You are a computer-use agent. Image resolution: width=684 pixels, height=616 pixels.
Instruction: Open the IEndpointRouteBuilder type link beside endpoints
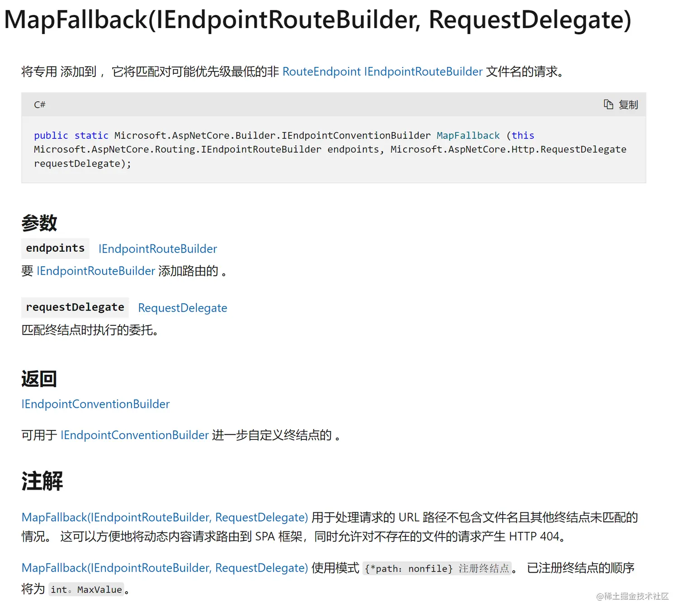tap(158, 248)
